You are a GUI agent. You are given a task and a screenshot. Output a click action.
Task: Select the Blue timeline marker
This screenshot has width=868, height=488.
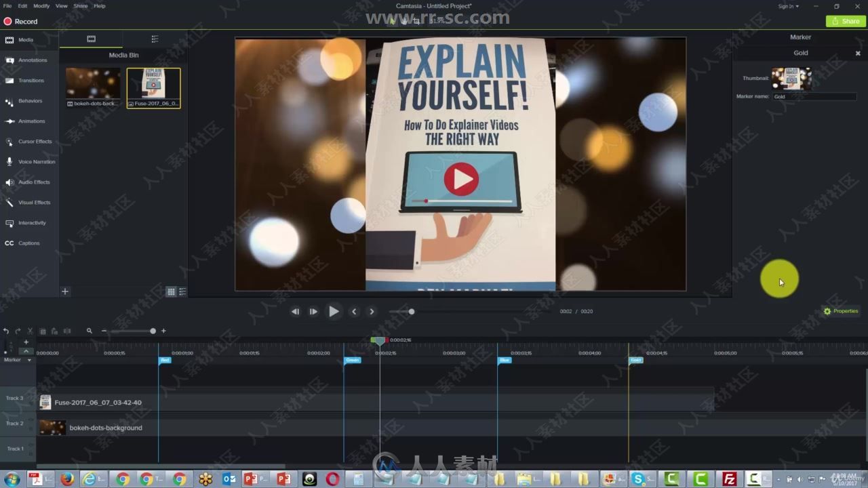coord(505,361)
